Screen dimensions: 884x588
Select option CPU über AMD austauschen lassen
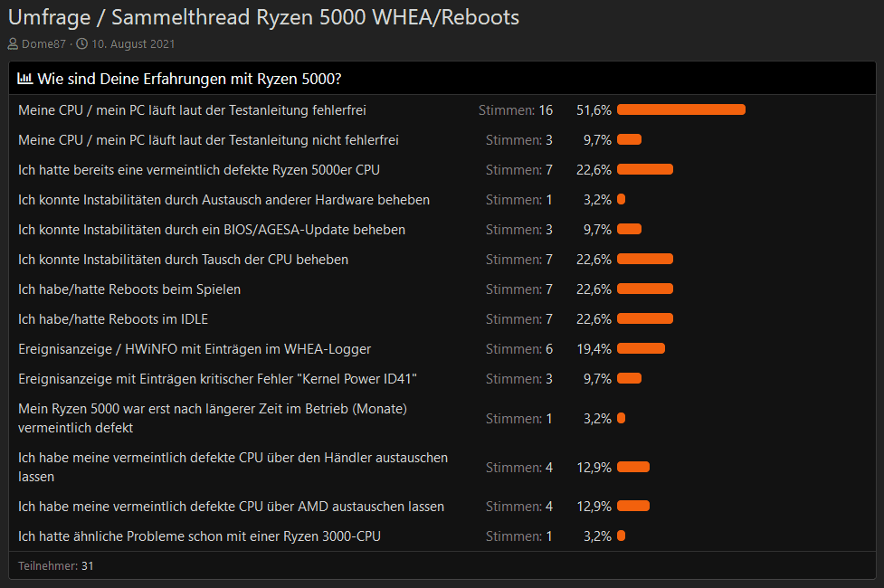231,507
